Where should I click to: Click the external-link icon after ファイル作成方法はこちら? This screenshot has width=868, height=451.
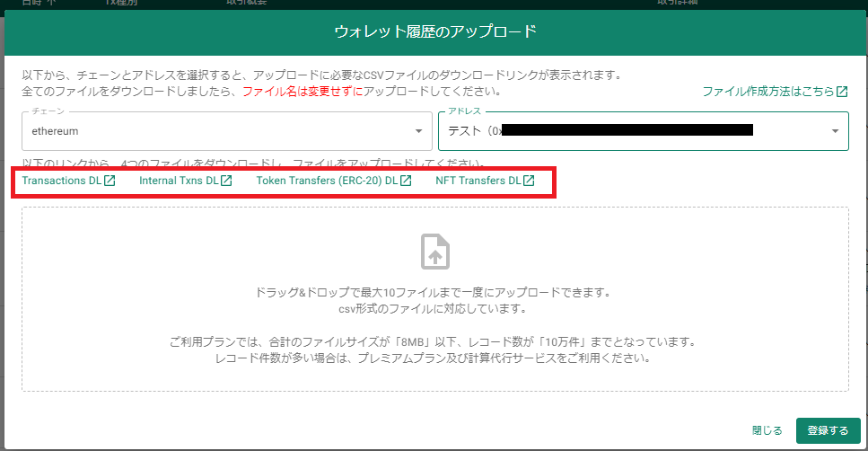(x=842, y=92)
